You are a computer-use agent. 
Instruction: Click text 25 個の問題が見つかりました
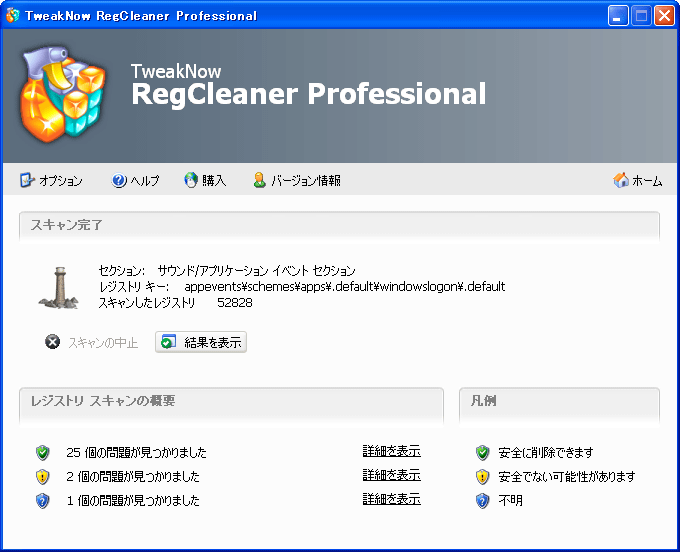pos(136,453)
